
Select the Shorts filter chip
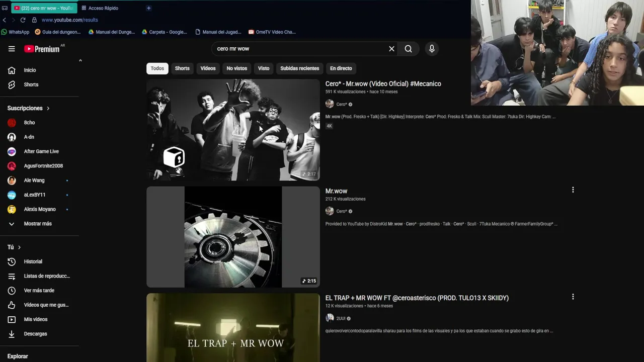click(182, 68)
